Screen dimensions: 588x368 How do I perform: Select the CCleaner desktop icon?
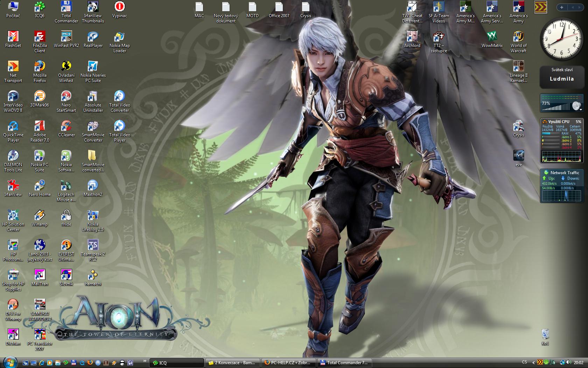coord(66,126)
